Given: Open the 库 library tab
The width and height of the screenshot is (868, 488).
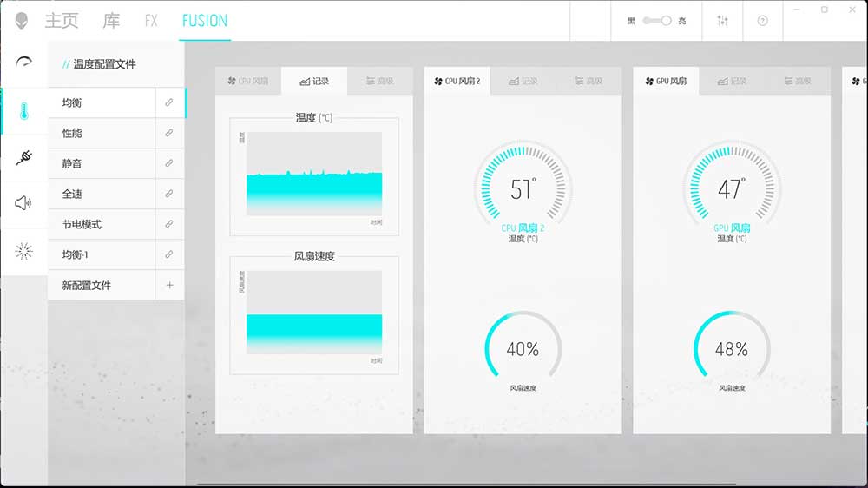Looking at the screenshot, I should 111,21.
